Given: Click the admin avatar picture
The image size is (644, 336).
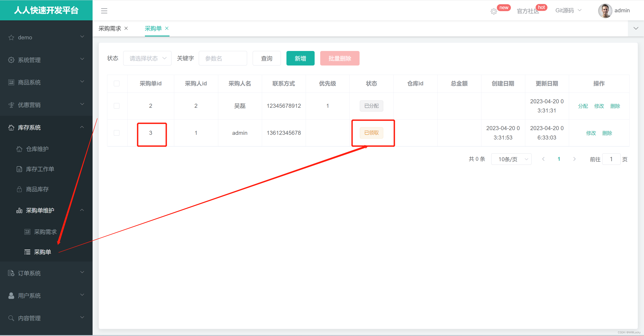Looking at the screenshot, I should point(605,11).
